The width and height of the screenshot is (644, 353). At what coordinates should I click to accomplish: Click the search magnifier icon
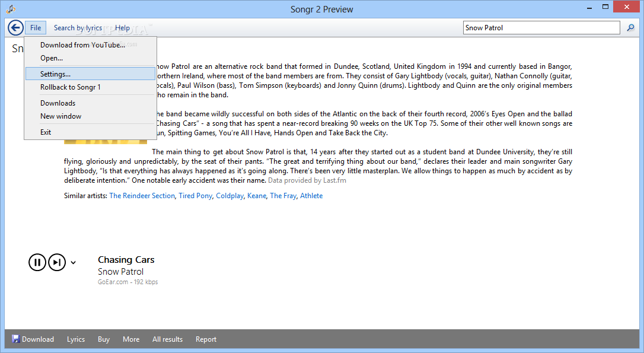(630, 28)
